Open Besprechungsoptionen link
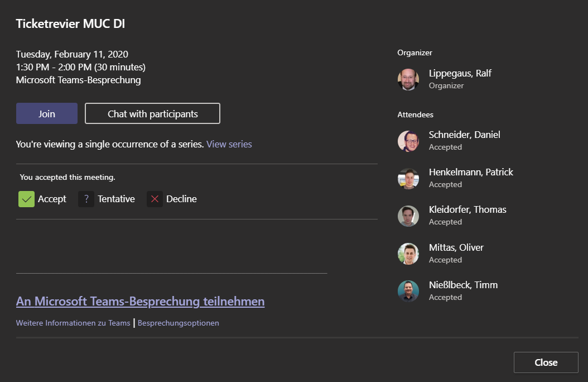The height and width of the screenshot is (382, 588). [x=179, y=323]
